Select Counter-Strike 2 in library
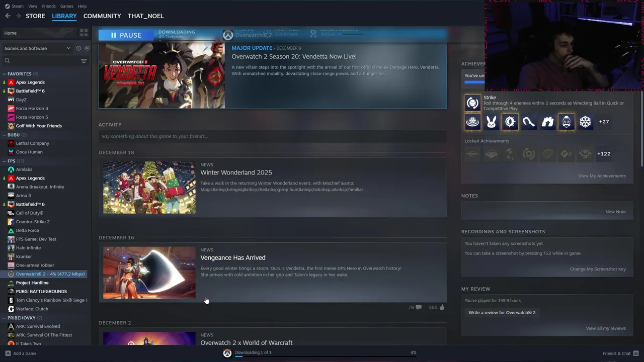Screen dimensions: 644x362 pos(33,222)
